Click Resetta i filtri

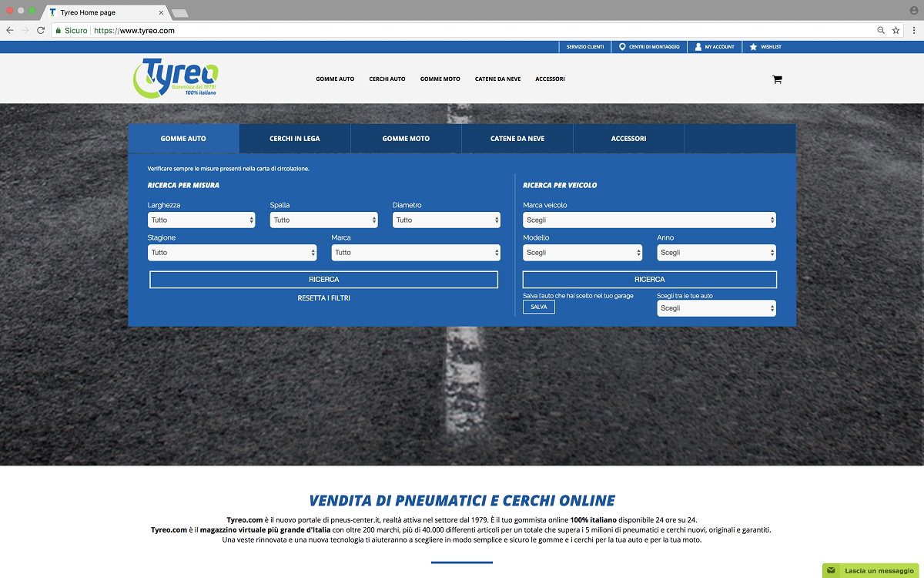tap(323, 297)
